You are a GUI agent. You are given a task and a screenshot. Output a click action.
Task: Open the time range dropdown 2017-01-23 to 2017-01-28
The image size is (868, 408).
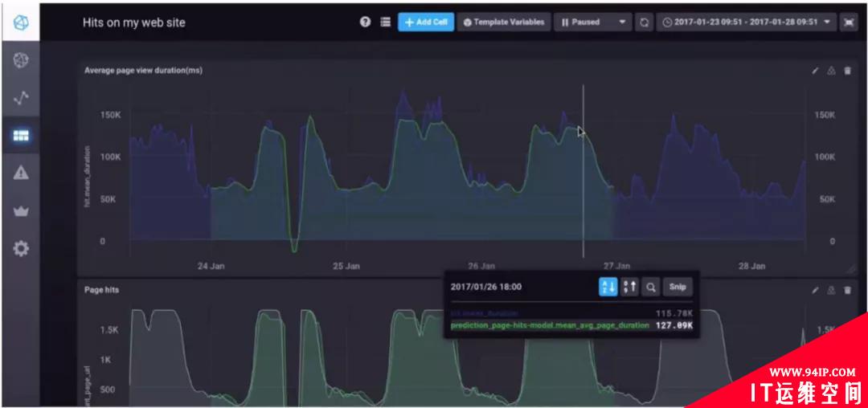[746, 22]
